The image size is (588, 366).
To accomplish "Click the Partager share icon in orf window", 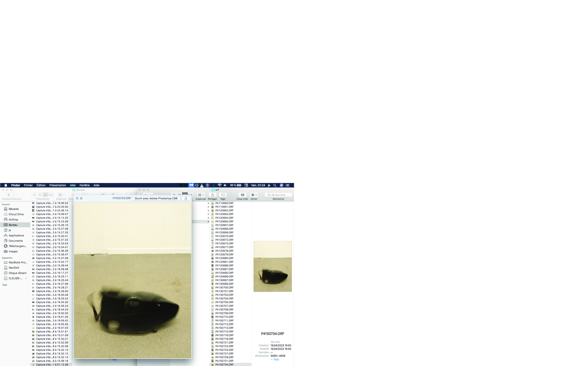I will pos(212,195).
